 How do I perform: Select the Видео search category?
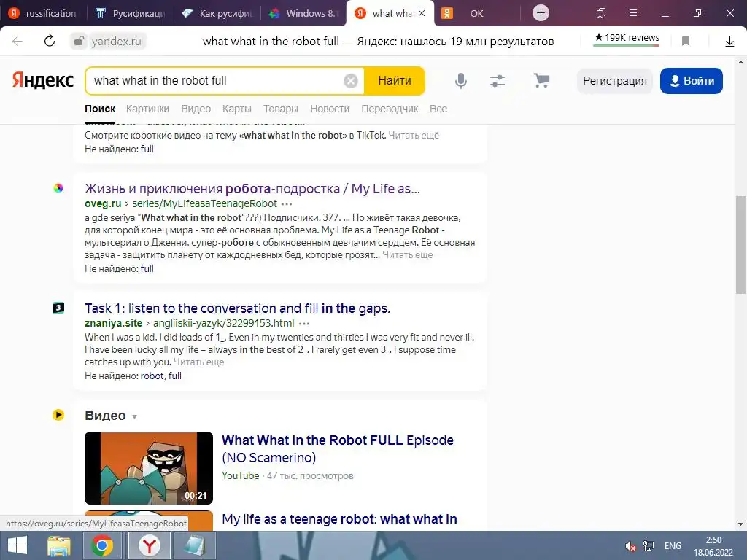[x=196, y=109]
